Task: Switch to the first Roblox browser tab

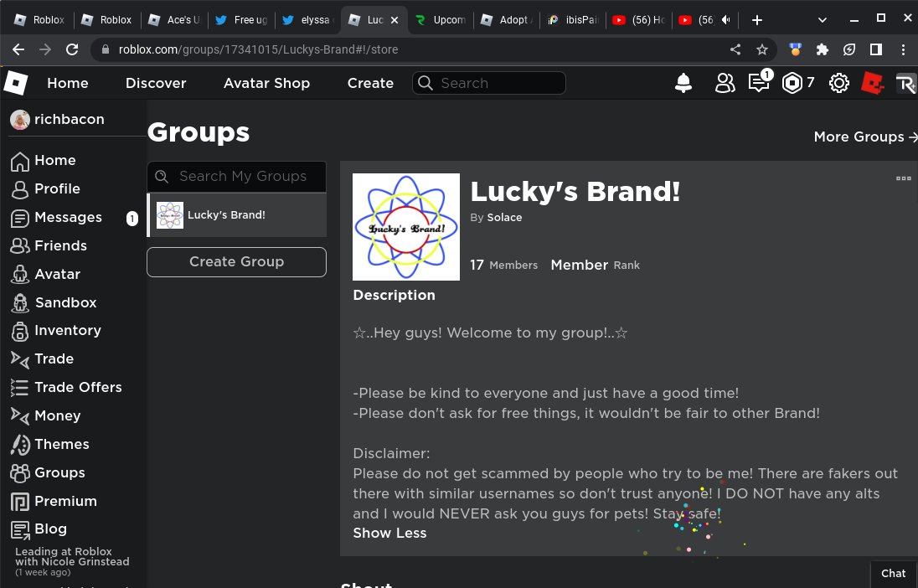Action: [40, 20]
